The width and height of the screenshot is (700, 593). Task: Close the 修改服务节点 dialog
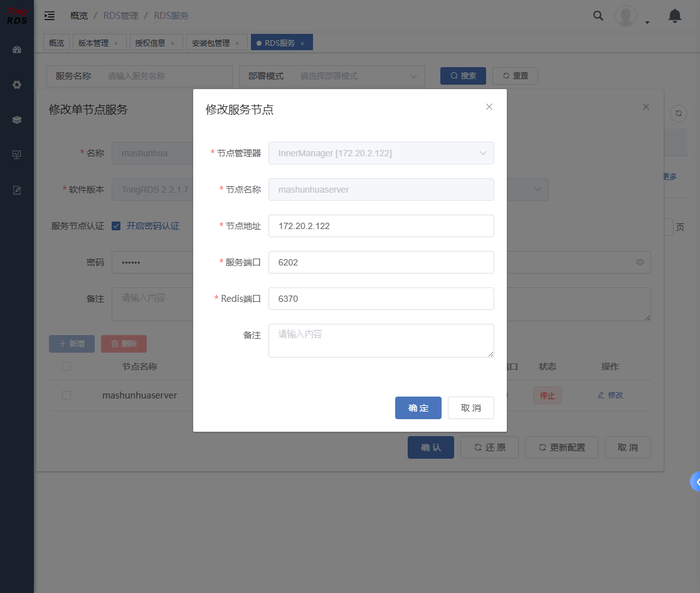click(489, 107)
